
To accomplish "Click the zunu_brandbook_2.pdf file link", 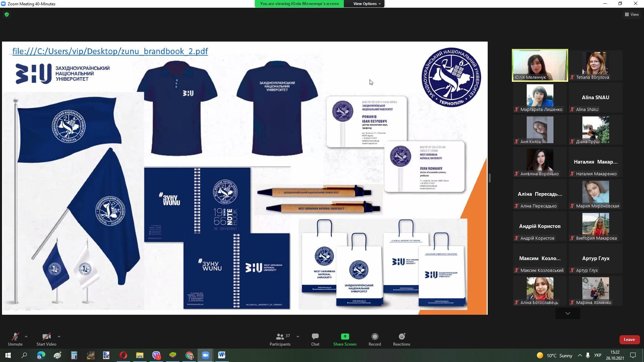I will click(110, 51).
